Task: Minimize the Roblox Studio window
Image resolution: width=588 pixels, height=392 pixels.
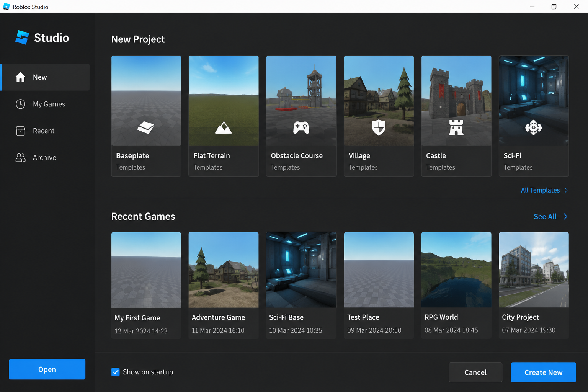Action: pyautogui.click(x=532, y=7)
